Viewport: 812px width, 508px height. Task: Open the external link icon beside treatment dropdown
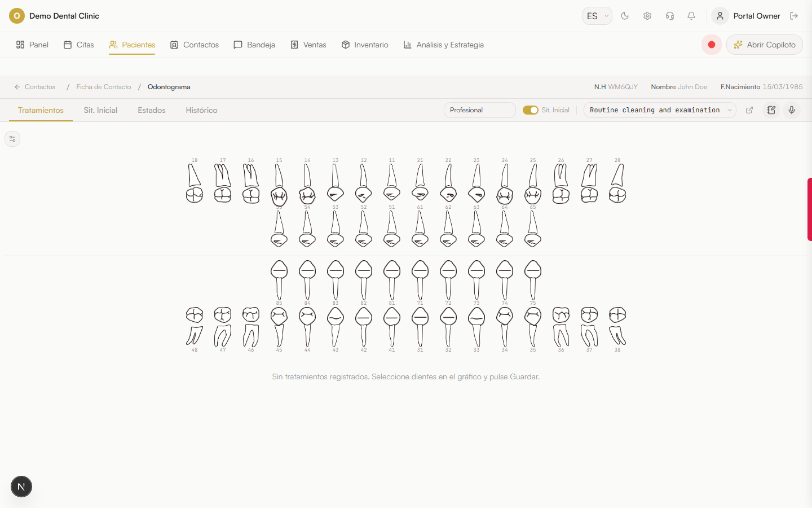tap(749, 110)
